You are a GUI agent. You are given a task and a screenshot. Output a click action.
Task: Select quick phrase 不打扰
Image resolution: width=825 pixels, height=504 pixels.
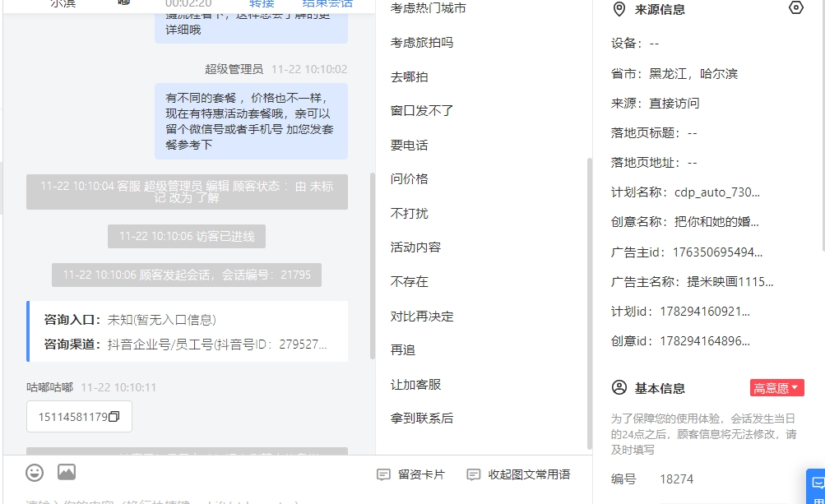pyautogui.click(x=409, y=213)
